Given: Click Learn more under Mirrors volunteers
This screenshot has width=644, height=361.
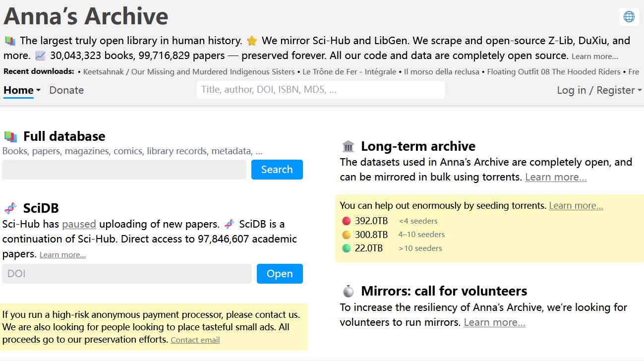Looking at the screenshot, I should coord(494,322).
